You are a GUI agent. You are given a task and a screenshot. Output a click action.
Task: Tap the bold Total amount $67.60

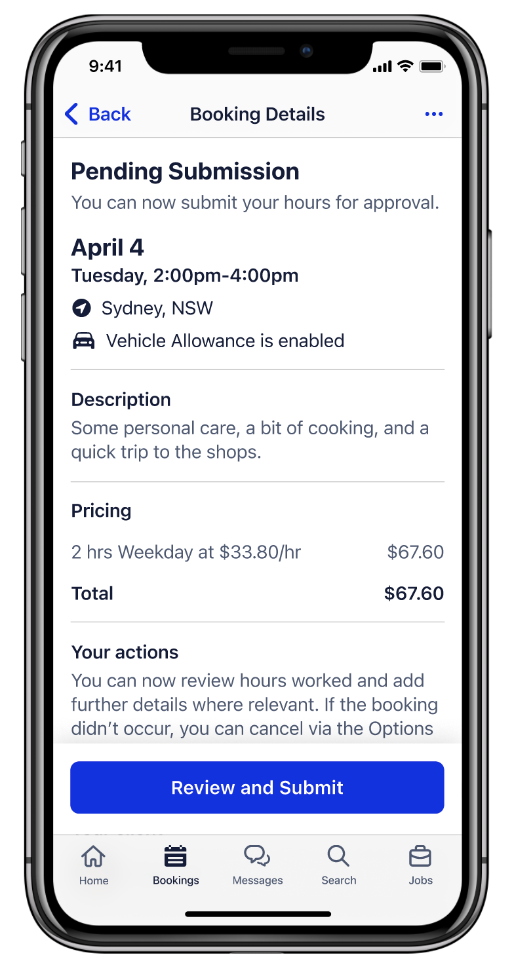coord(414,594)
